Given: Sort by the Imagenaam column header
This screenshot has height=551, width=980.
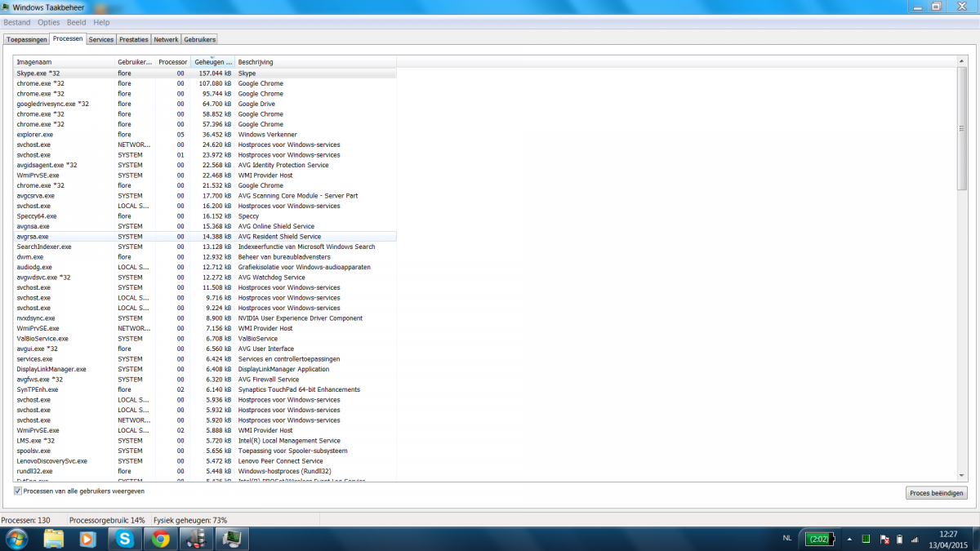Looking at the screenshot, I should (x=65, y=62).
